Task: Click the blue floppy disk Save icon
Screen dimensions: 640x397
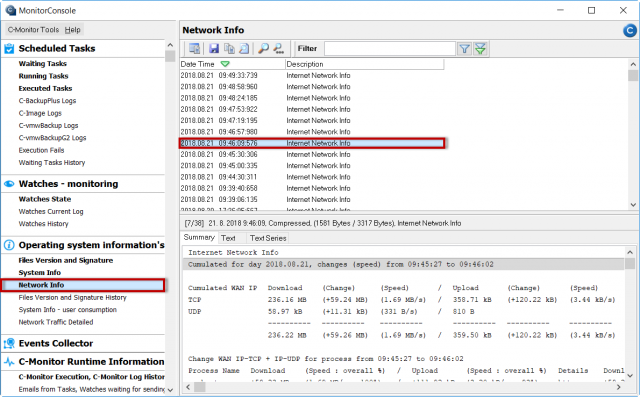Action: [214, 49]
